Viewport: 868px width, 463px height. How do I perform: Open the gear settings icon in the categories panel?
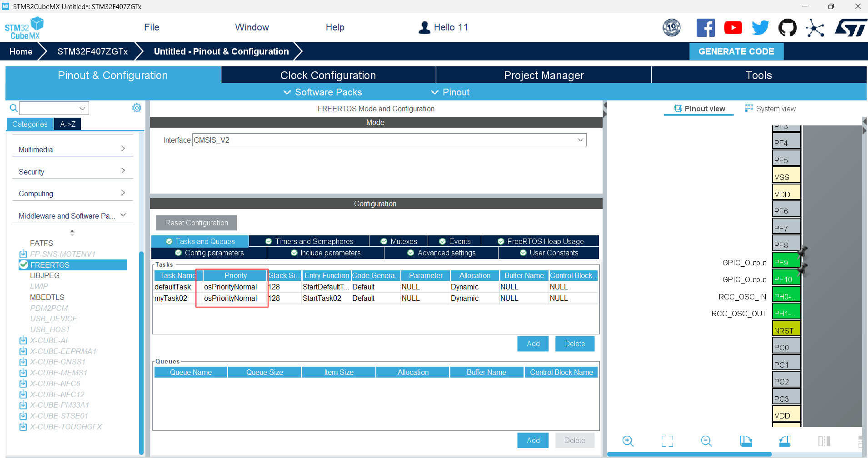(x=137, y=108)
